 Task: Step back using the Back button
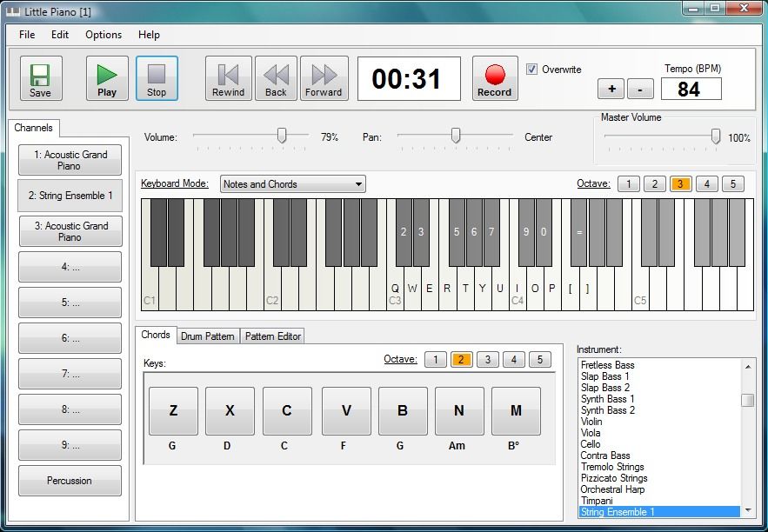tap(276, 79)
